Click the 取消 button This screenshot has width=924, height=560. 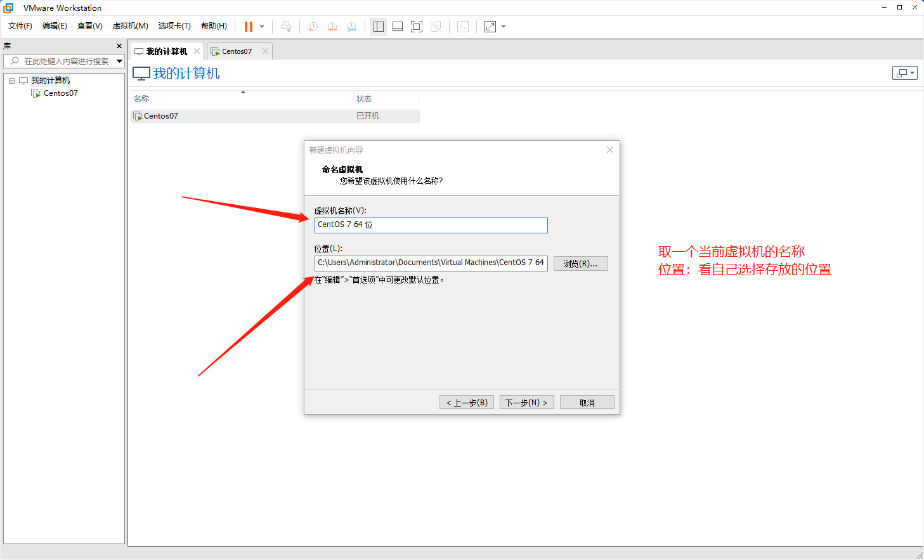587,403
